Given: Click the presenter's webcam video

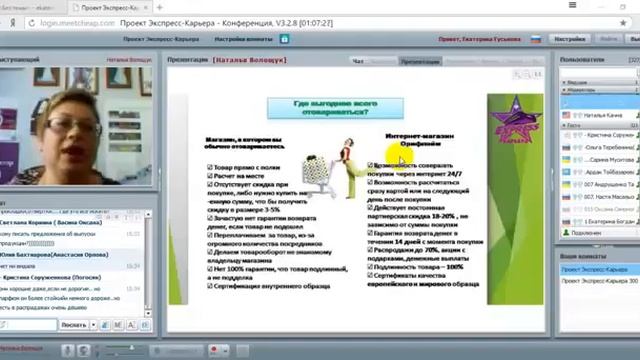Looking at the screenshot, I should click(76, 126).
